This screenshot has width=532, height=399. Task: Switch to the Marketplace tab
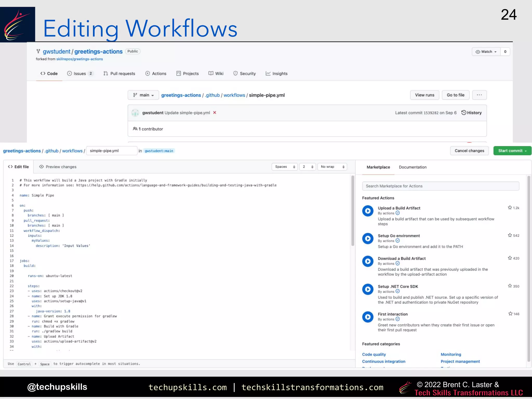pos(378,167)
